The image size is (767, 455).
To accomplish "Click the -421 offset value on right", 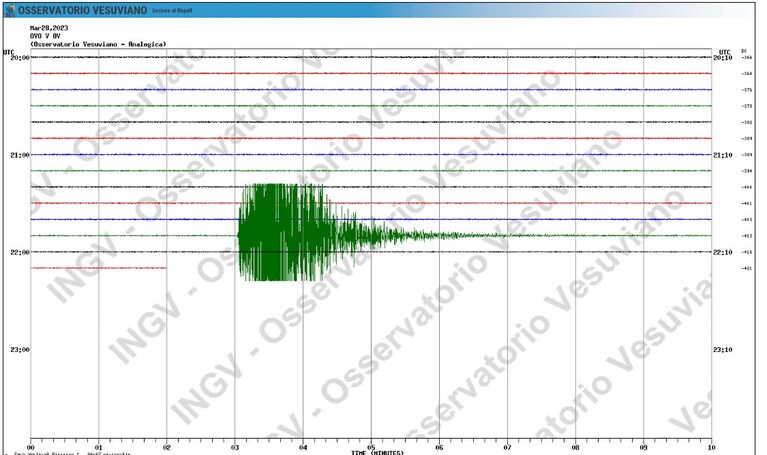I will point(747,268).
